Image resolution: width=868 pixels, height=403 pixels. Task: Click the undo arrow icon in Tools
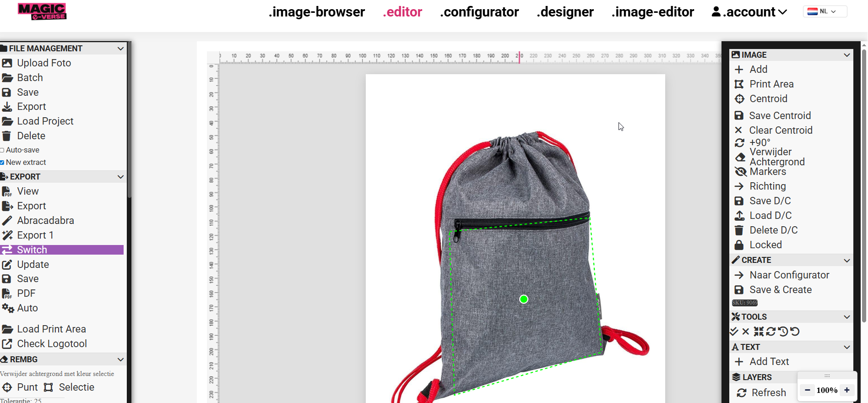[795, 331]
